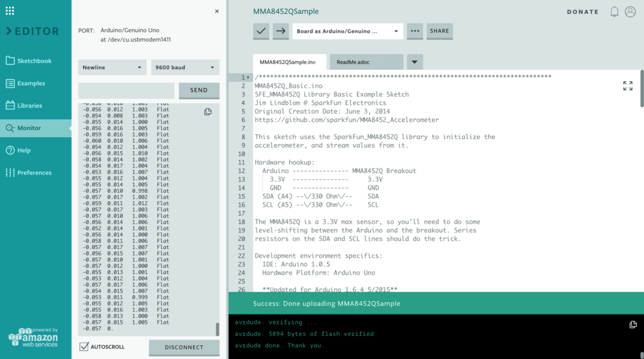
Task: Open the Preferences section
Action: pos(29,172)
